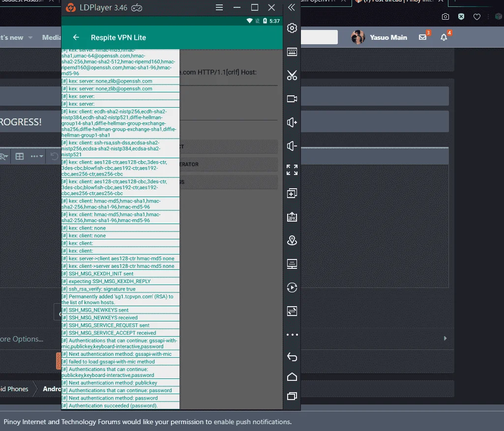Viewport: 504px width, 431px height.
Task: Click the Android status bar battery icon
Action: [x=265, y=21]
